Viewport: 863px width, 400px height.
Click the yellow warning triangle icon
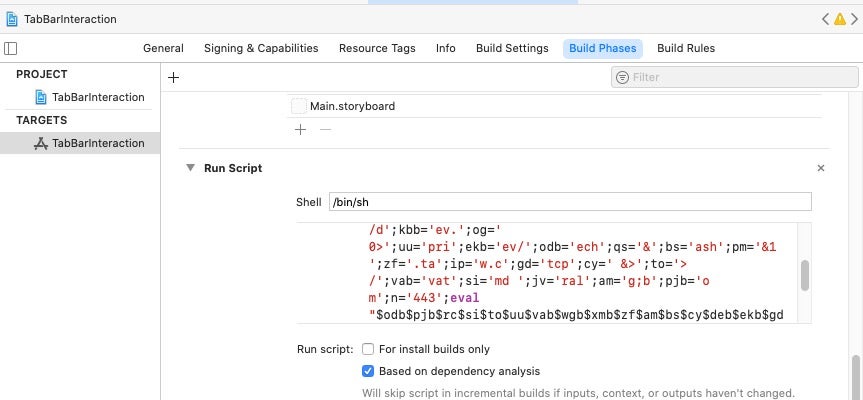(840, 19)
